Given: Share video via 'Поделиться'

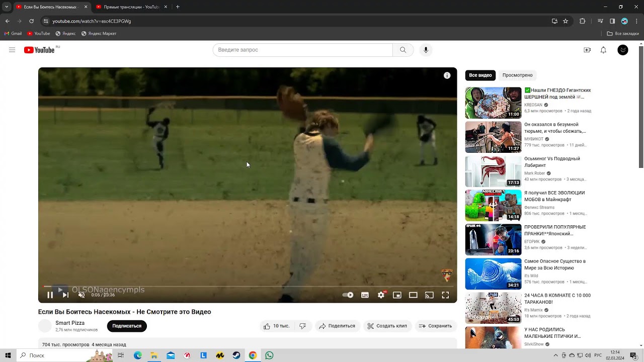Looking at the screenshot, I should (338, 326).
